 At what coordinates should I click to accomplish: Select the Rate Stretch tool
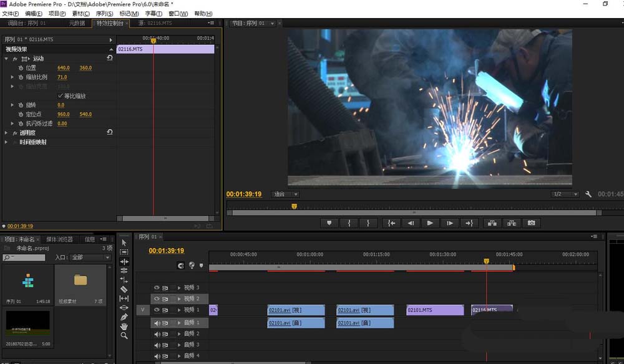(124, 280)
